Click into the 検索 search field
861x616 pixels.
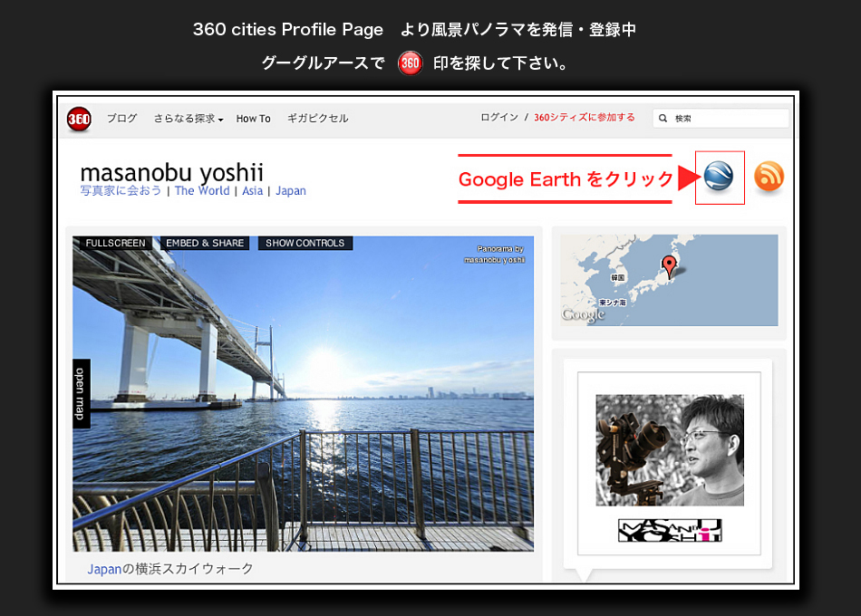pyautogui.click(x=721, y=118)
